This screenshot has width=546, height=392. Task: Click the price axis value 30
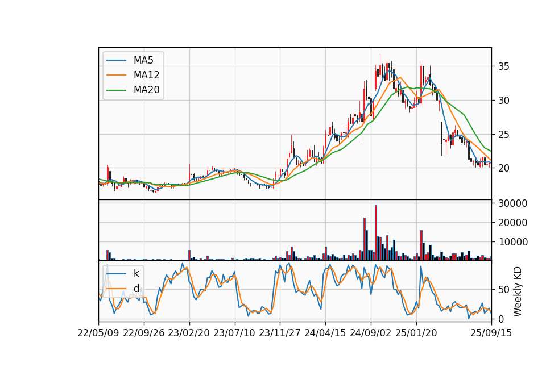click(x=504, y=101)
